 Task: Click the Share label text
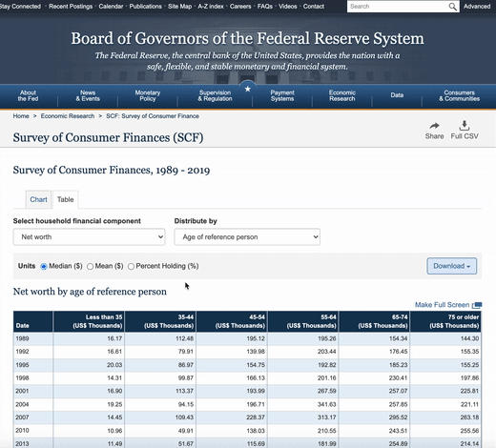(x=434, y=136)
